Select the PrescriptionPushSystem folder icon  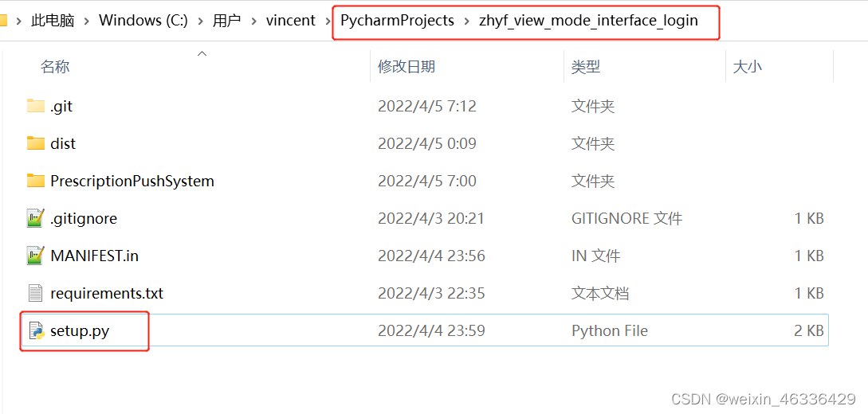[x=35, y=181]
